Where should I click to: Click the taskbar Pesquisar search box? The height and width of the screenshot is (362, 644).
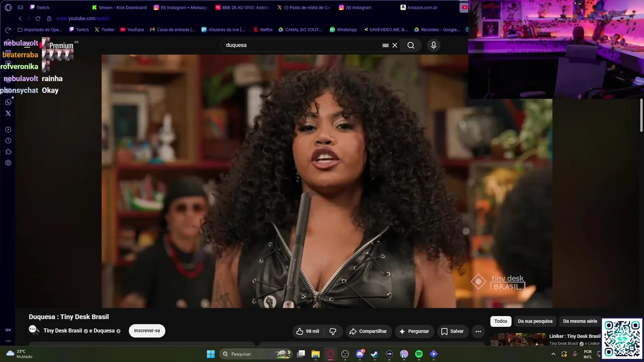pos(257,354)
